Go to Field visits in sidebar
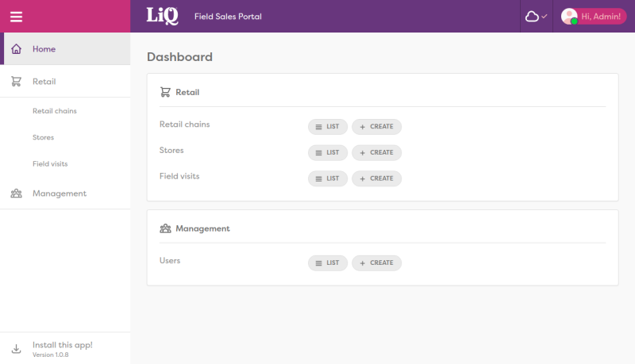635x364 pixels. [50, 163]
